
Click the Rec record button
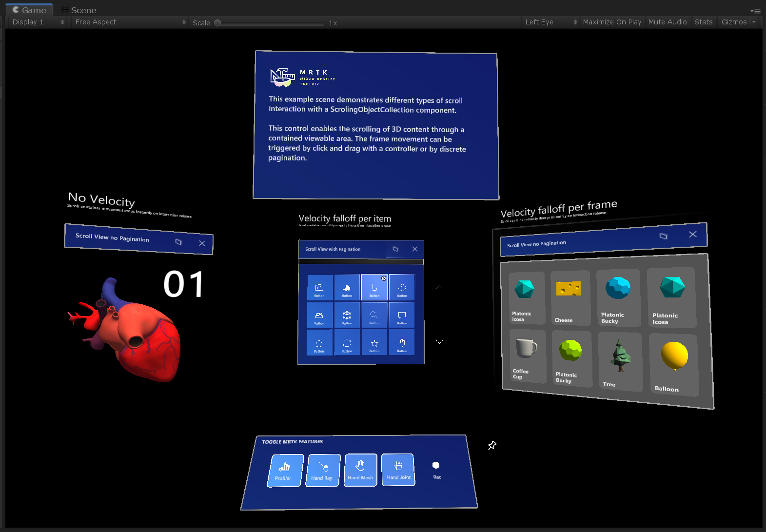tap(436, 470)
